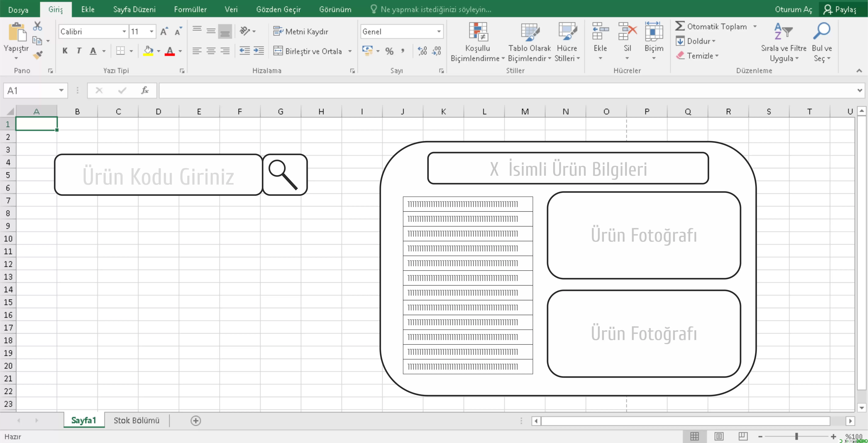868x443 pixels.
Task: Align text to vertical middle
Action: [211, 31]
